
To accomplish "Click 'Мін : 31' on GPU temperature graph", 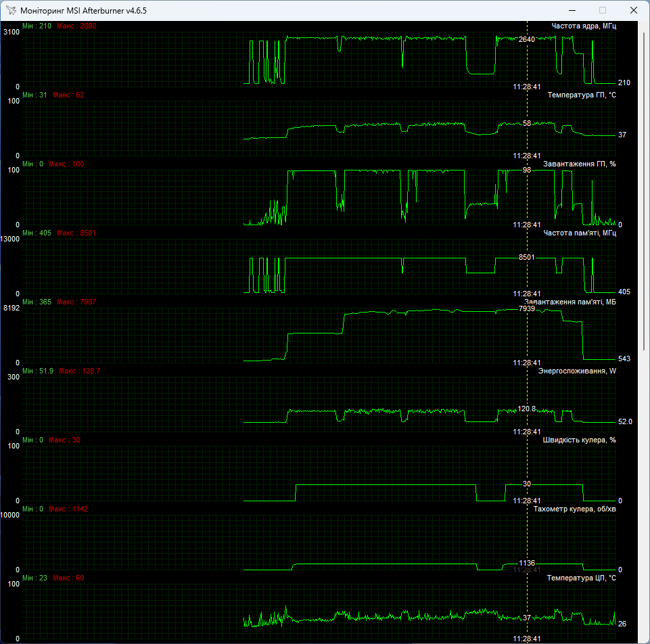I will 34,95.
